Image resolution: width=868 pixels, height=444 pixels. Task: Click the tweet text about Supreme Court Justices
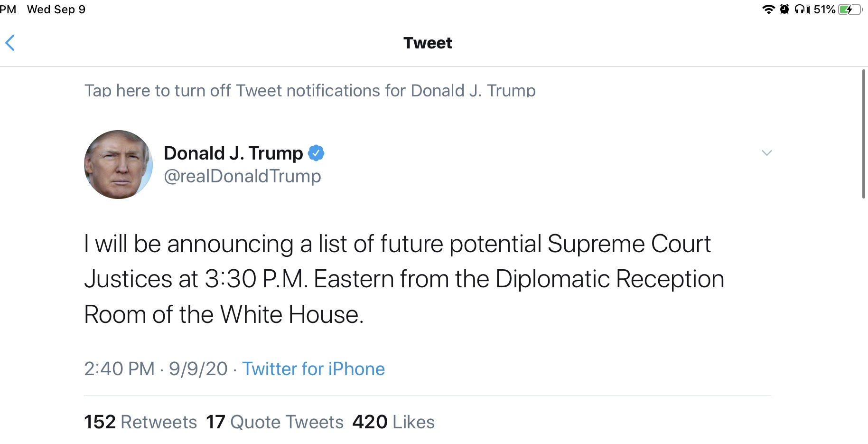[404, 279]
